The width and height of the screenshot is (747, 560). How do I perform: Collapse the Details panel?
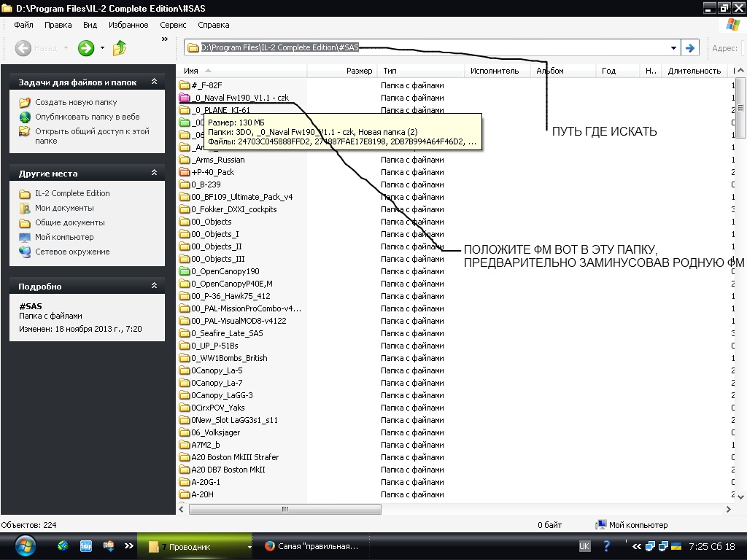point(155,286)
